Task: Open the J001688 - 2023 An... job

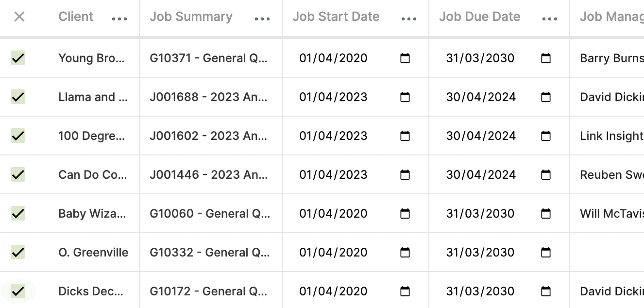Action: coord(209,97)
